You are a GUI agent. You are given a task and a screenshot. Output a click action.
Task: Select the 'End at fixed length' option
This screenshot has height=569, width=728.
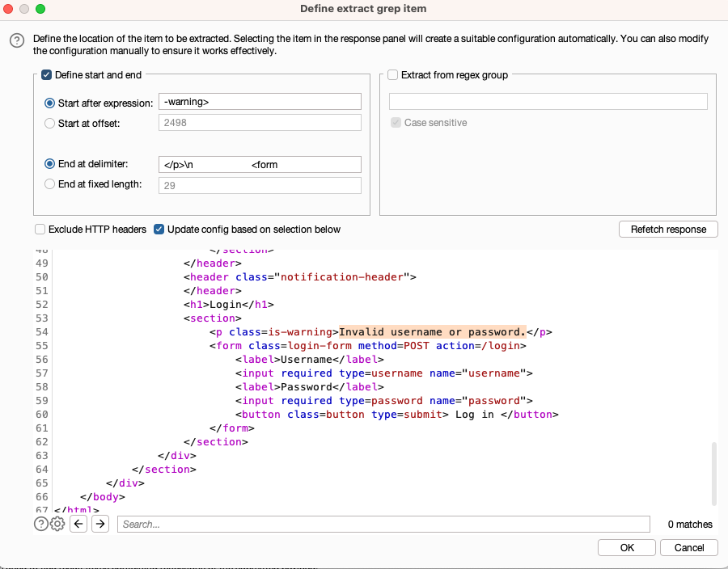pyautogui.click(x=49, y=184)
